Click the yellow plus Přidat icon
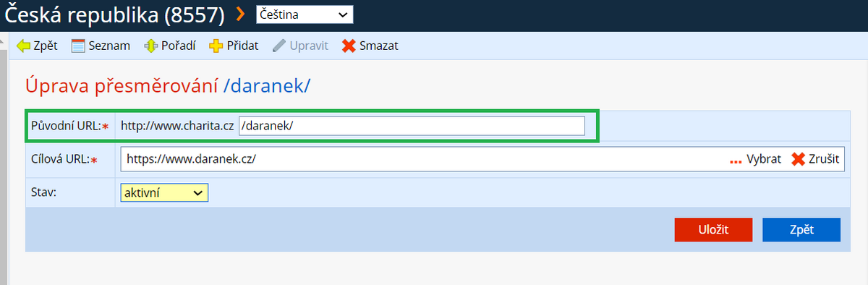 point(216,46)
